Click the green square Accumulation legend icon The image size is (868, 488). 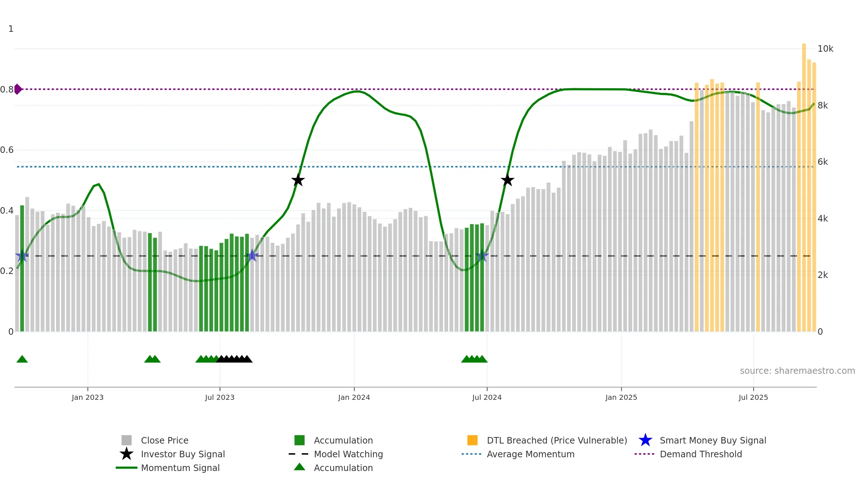299,440
